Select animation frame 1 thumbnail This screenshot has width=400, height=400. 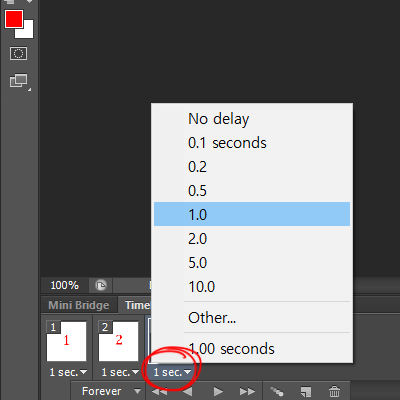(66, 341)
